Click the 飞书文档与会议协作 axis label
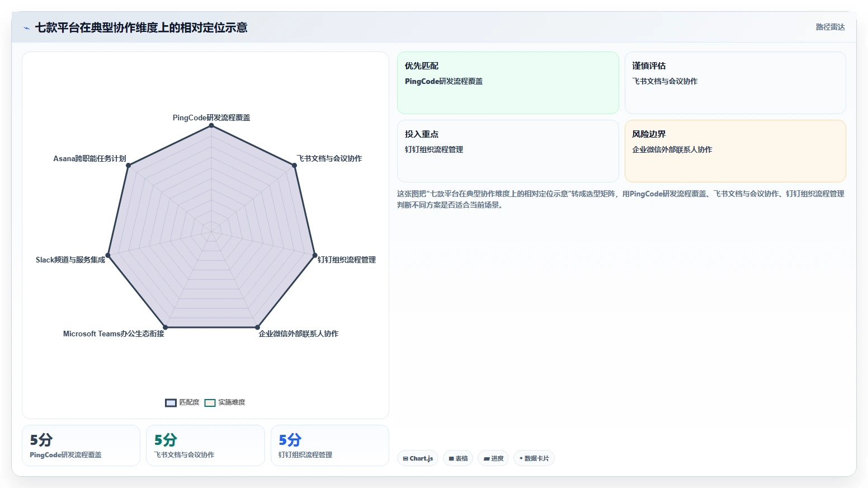This screenshot has height=488, width=868. pos(329,158)
